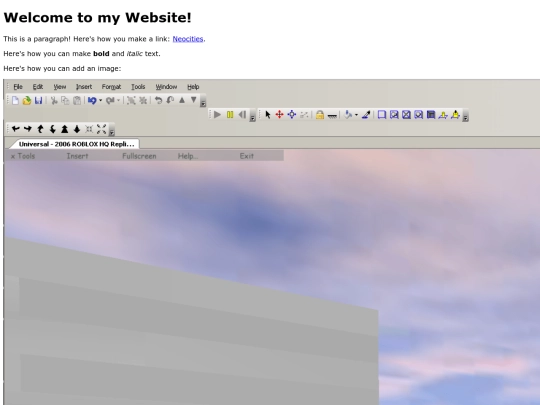Click the camera zoom in arrow
This screenshot has width=540, height=405.
click(x=64, y=129)
